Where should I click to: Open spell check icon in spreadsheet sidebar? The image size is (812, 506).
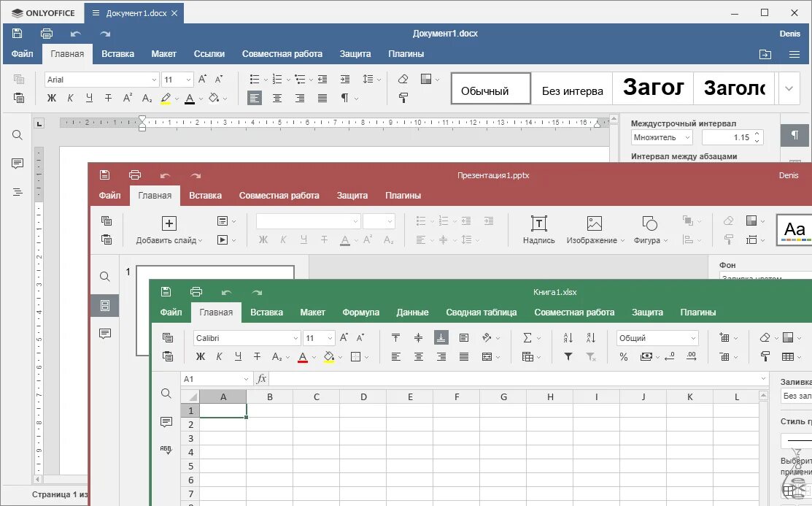pyautogui.click(x=166, y=450)
